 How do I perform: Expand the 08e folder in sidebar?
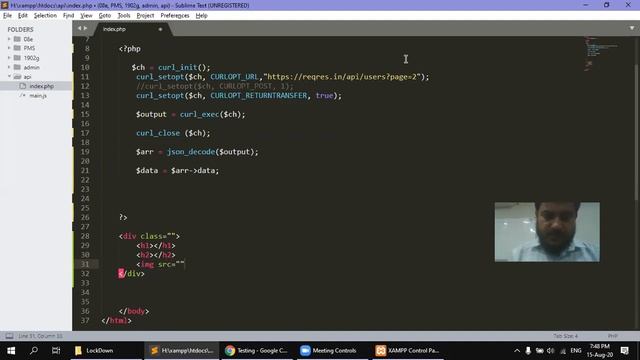(x=9, y=39)
